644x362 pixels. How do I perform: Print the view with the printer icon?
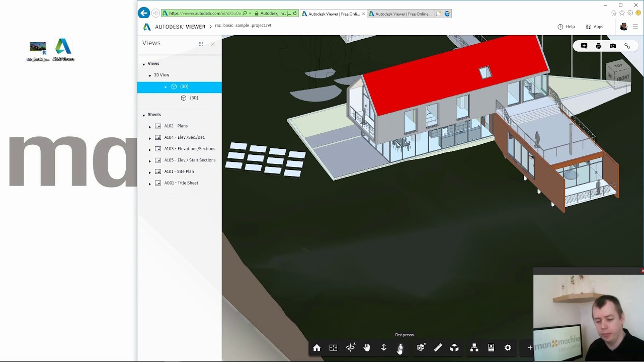pyautogui.click(x=598, y=46)
